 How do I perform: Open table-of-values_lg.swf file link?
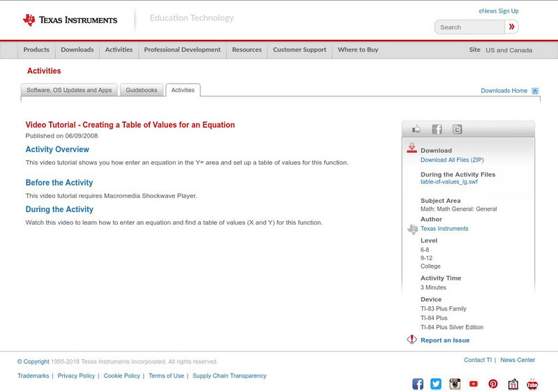coord(449,182)
